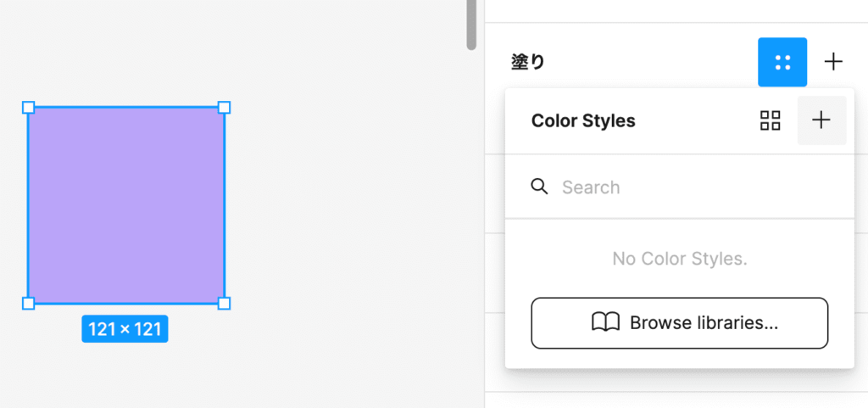Click the Color Styles popup title
This screenshot has height=408, width=868.
coord(583,120)
